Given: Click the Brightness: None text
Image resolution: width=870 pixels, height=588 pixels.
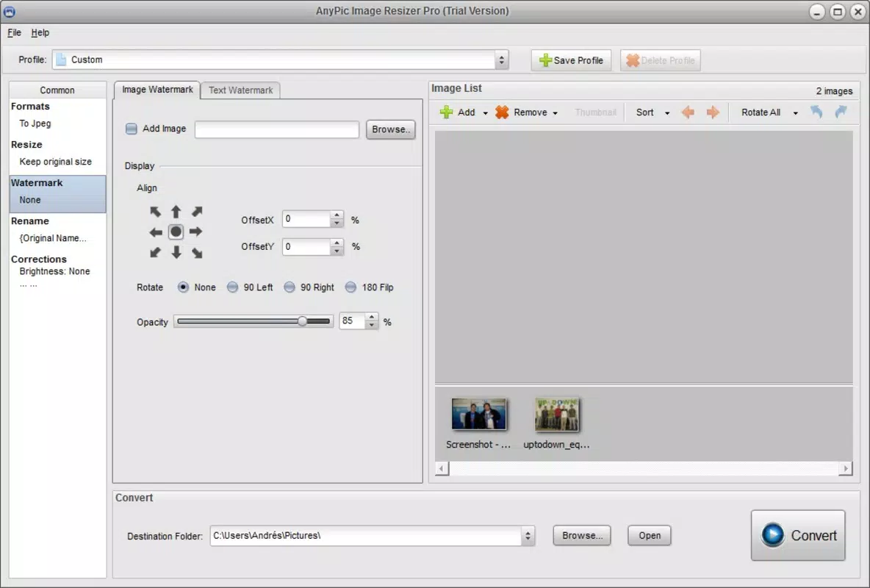Looking at the screenshot, I should click(54, 271).
